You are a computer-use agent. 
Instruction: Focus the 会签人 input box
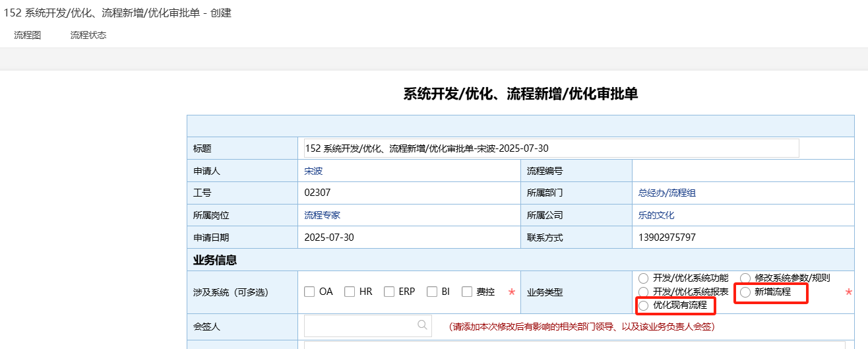[359, 325]
